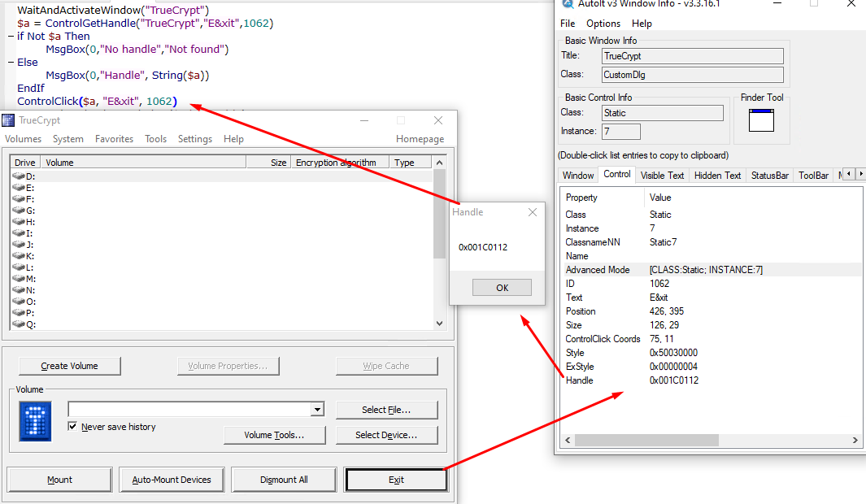Viewport: 866px width, 504px height.
Task: Select drive H: in the drive list
Action: [x=221, y=222]
